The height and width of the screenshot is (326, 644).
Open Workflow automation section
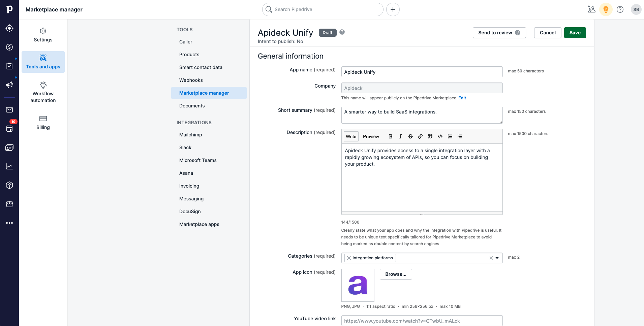pos(43,92)
